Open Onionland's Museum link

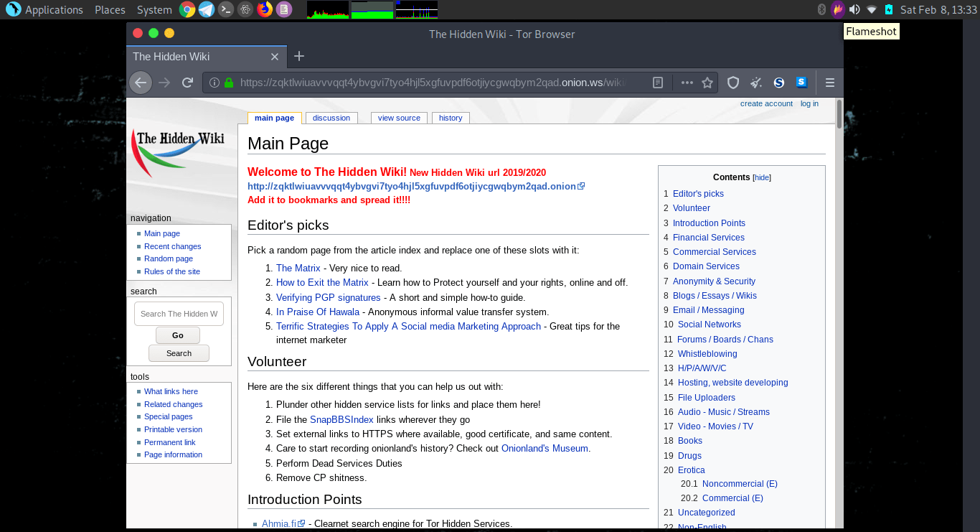pyautogui.click(x=545, y=448)
